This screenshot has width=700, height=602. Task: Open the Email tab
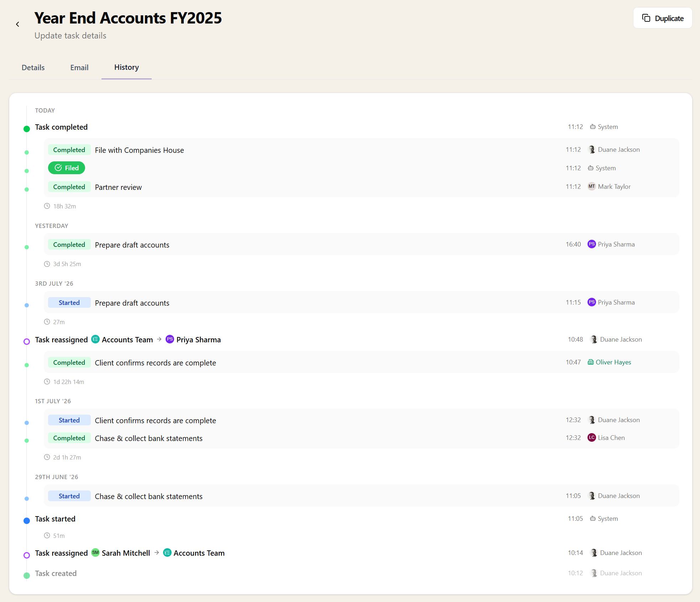pyautogui.click(x=79, y=68)
